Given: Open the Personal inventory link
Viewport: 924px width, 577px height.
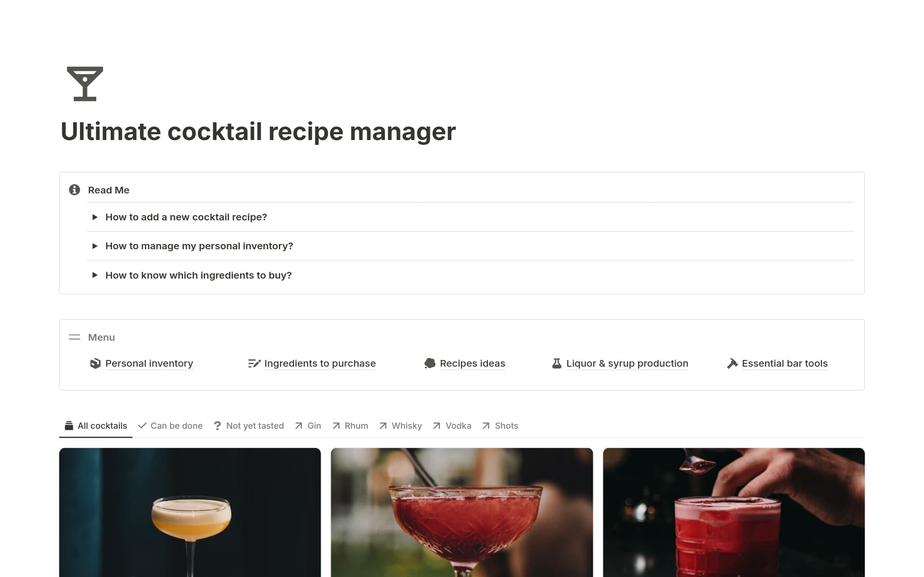Looking at the screenshot, I should (x=149, y=363).
